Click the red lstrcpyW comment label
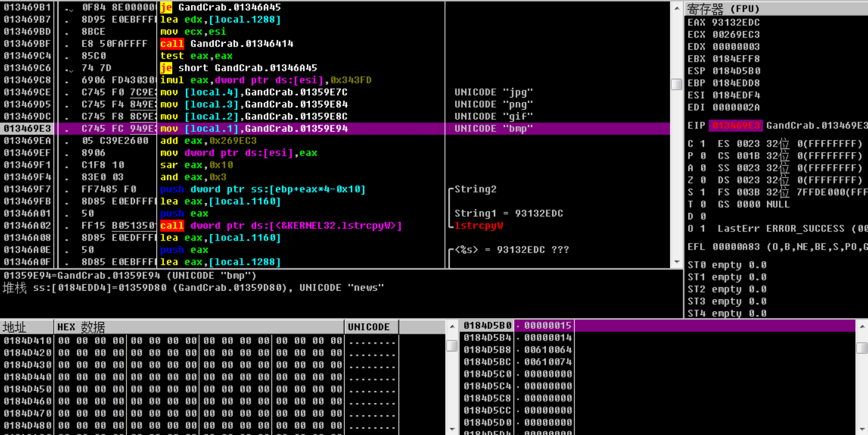 tap(478, 225)
